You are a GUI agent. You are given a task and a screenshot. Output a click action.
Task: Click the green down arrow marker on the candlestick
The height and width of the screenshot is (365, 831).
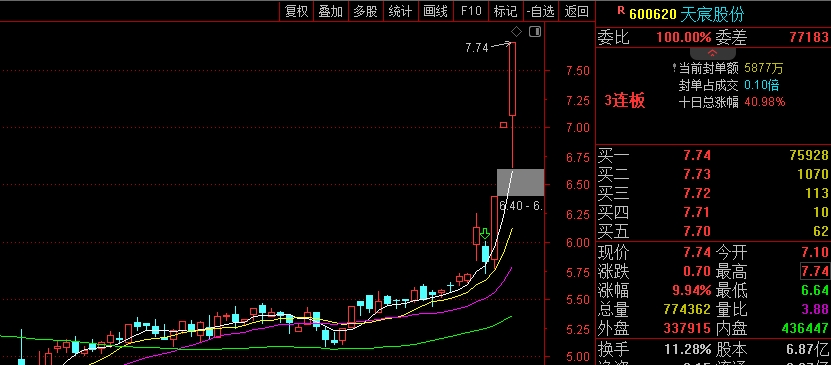[484, 234]
